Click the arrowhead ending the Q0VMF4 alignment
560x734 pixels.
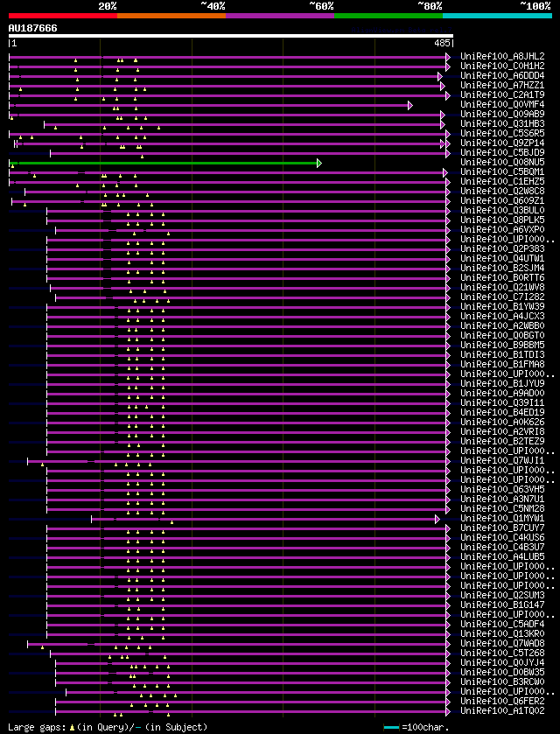tap(410, 105)
